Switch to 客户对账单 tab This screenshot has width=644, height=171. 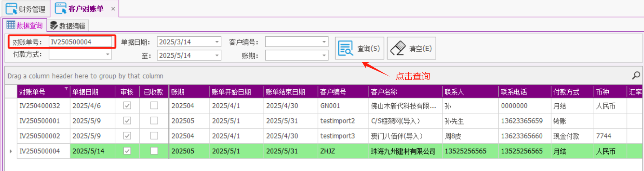[x=84, y=9]
